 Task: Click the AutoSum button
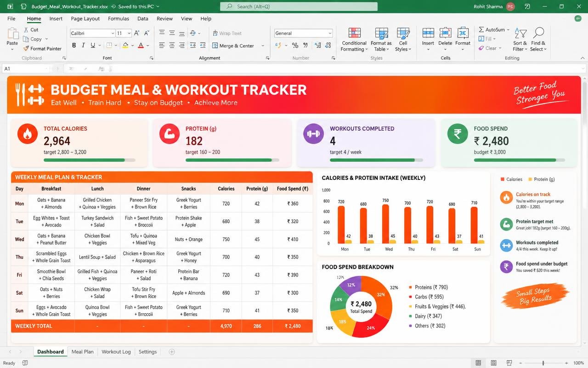[x=492, y=30]
